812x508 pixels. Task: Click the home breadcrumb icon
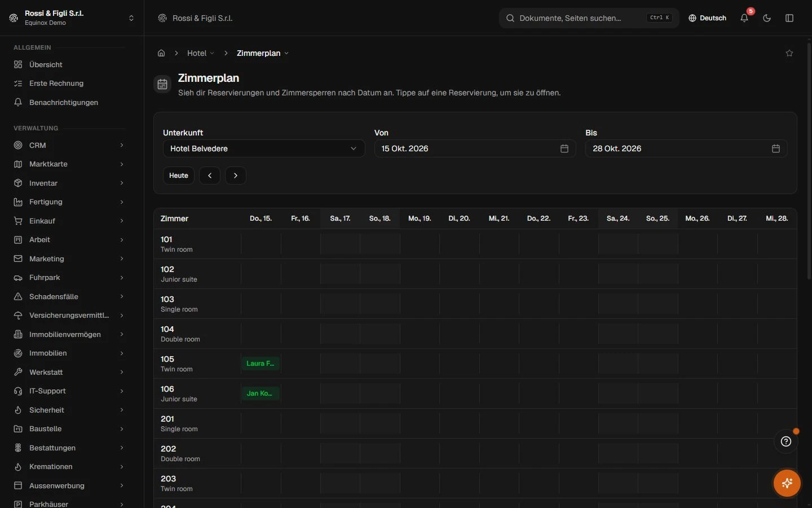coord(161,53)
